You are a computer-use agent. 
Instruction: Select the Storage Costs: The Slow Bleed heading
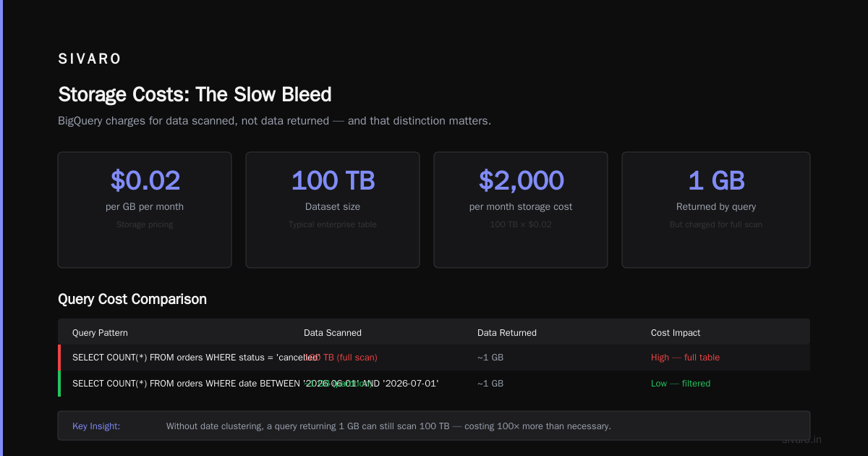(x=195, y=95)
